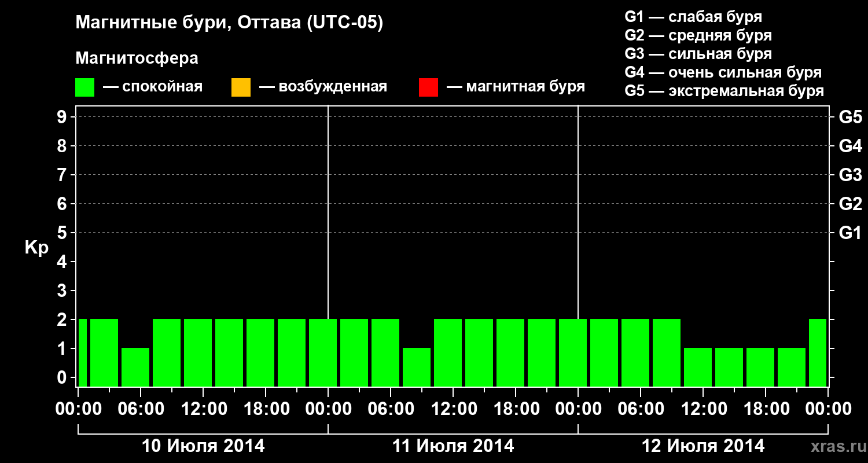
Task: Click '18:00' time label under 11 Июля
Action: click(516, 409)
